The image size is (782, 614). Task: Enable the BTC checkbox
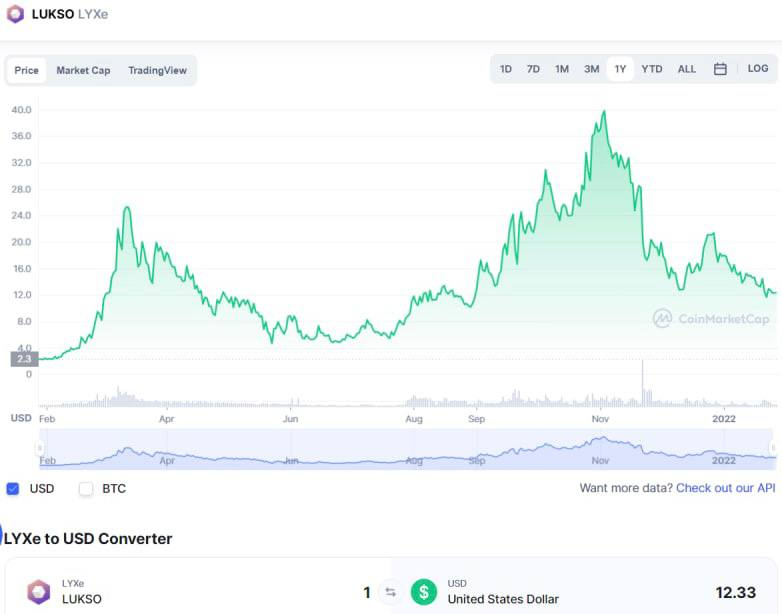pyautogui.click(x=86, y=489)
